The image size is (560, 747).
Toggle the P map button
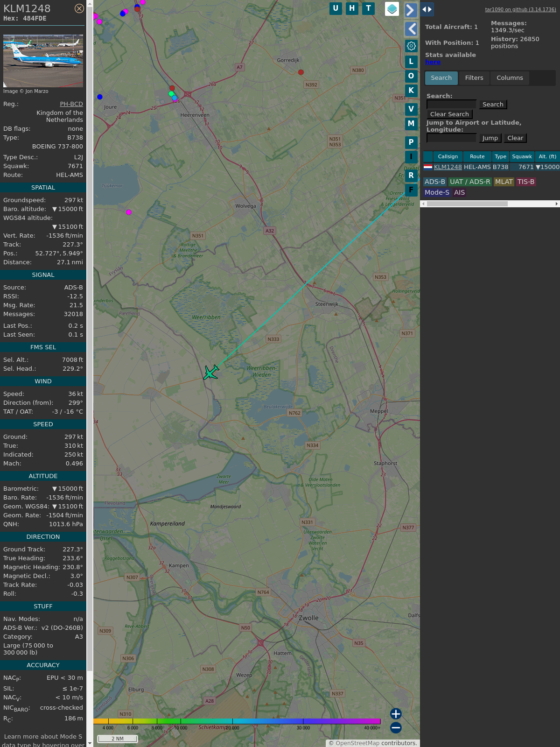point(411,142)
